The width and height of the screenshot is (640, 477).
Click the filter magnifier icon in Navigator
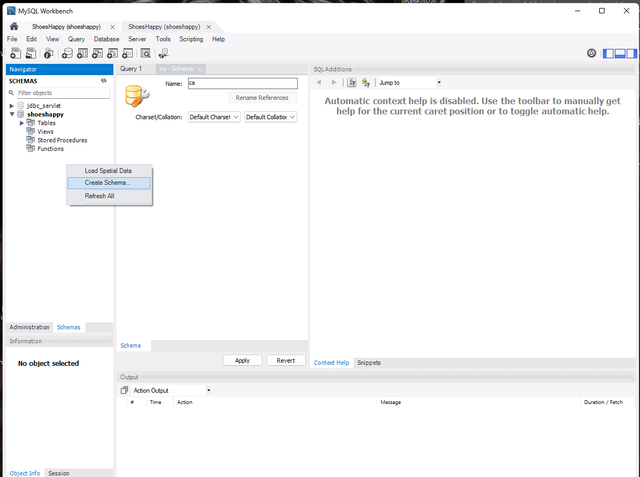click(x=11, y=93)
